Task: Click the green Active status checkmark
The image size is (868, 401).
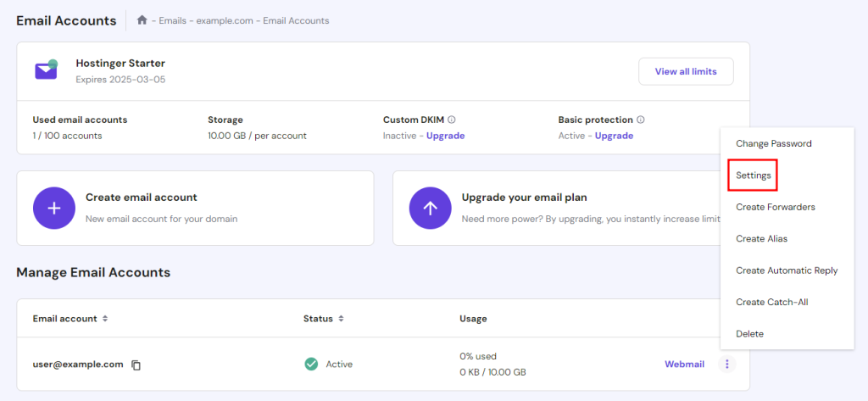Action: click(x=311, y=364)
